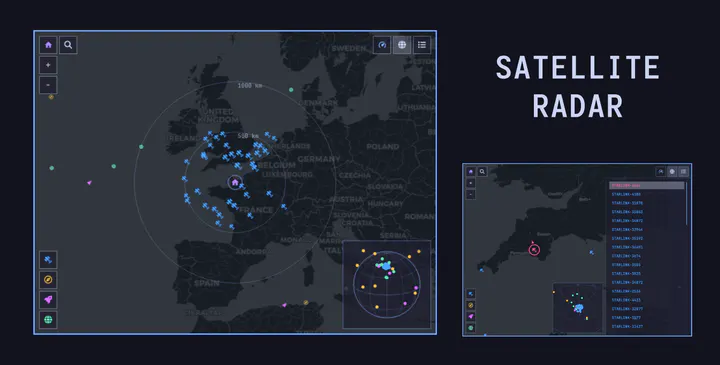Select the purple home marker on the map
720x365 pixels.
pyautogui.click(x=235, y=182)
